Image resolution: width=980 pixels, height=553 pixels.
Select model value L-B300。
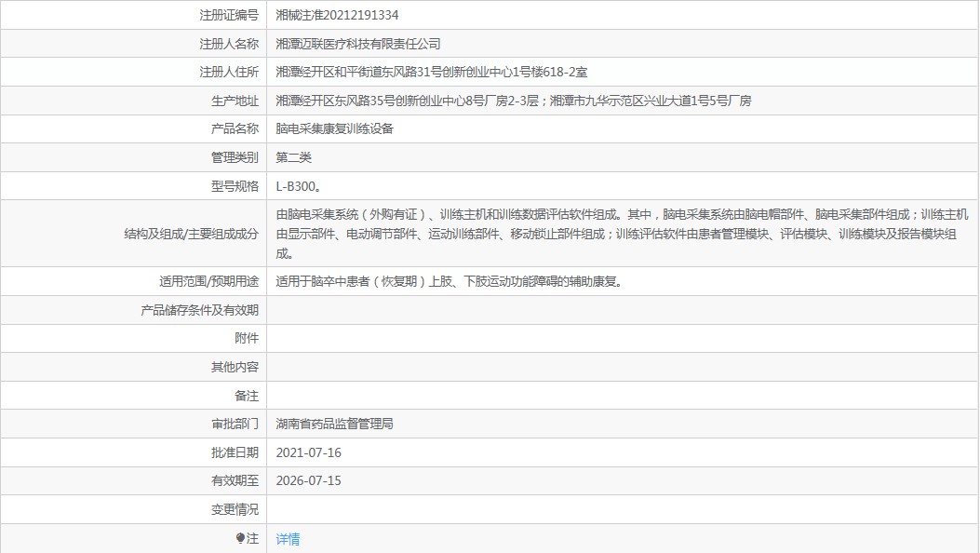click(x=299, y=186)
